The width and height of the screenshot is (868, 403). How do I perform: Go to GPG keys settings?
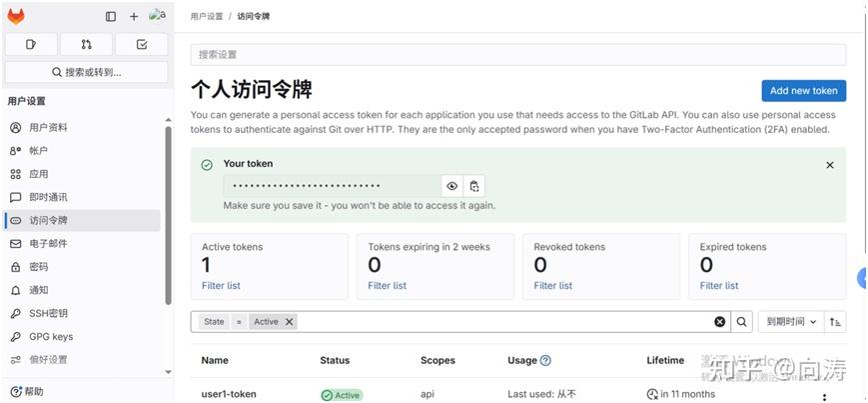(82, 336)
